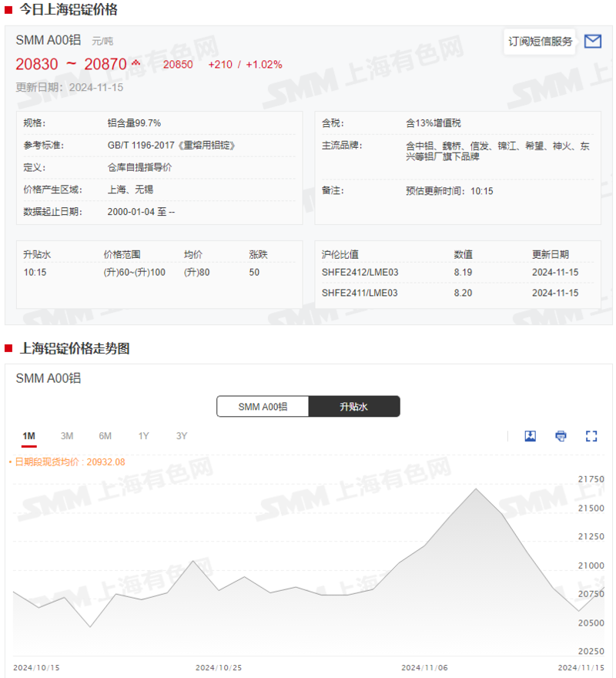Click the 订阅短信服务 button
This screenshot has height=678, width=616.
pos(540,42)
